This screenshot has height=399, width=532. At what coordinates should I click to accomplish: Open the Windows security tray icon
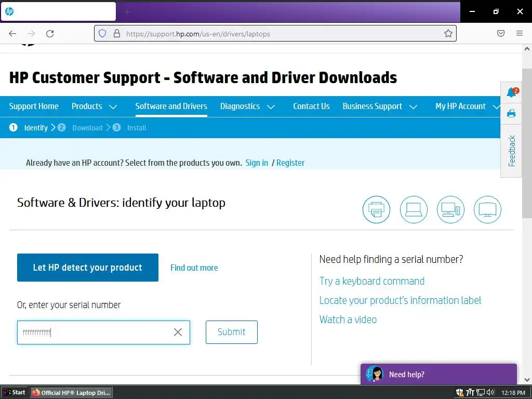pos(459,393)
